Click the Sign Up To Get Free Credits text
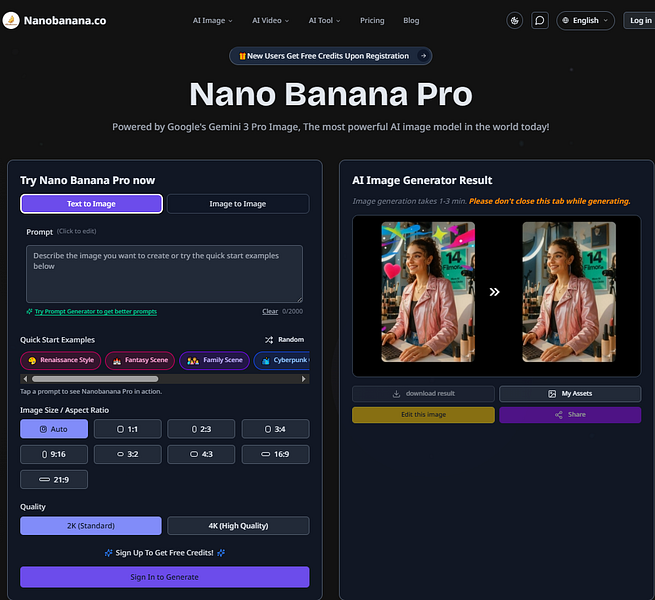This screenshot has width=655, height=600. click(x=164, y=553)
